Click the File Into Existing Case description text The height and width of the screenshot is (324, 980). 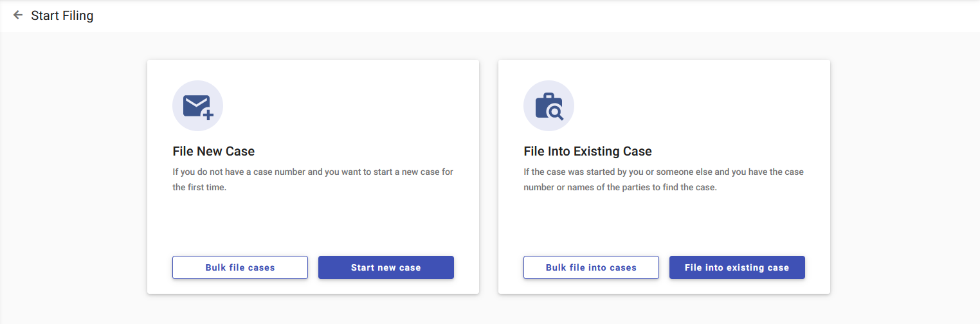coord(664,180)
